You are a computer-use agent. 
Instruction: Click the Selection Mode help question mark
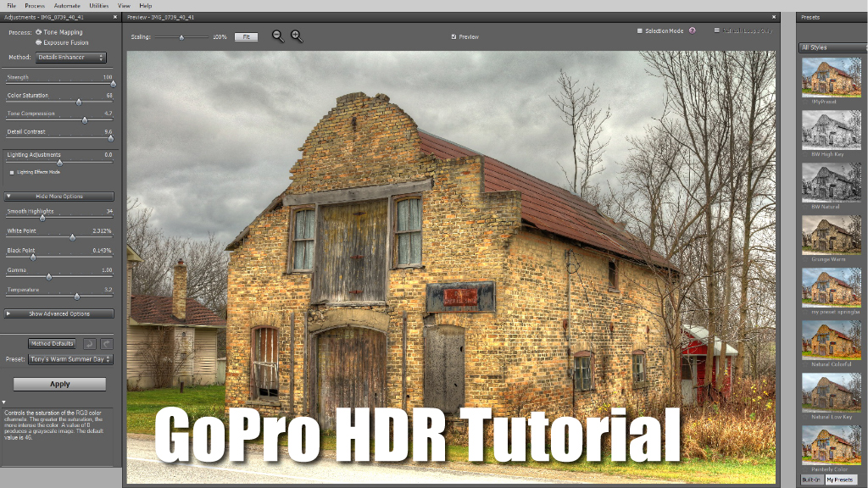tap(692, 31)
